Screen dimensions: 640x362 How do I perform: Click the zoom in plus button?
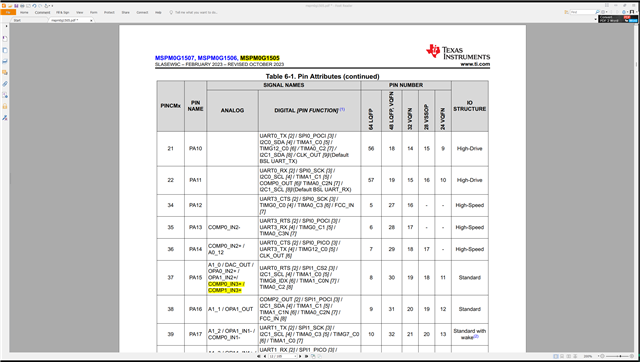(632, 356)
